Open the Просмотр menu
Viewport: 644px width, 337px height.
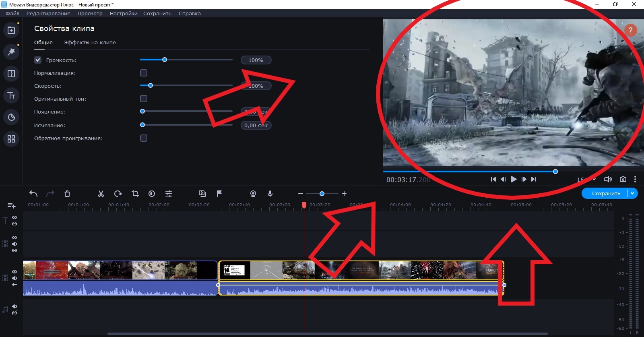click(x=90, y=13)
